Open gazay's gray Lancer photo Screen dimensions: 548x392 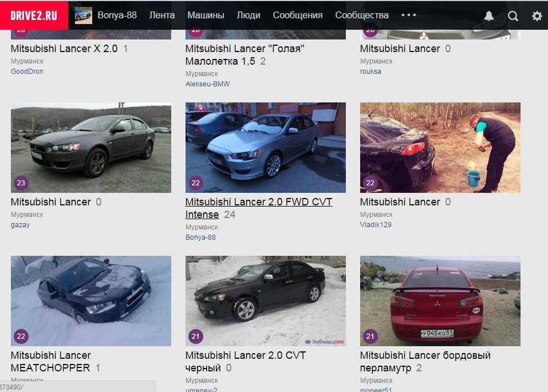click(x=91, y=148)
